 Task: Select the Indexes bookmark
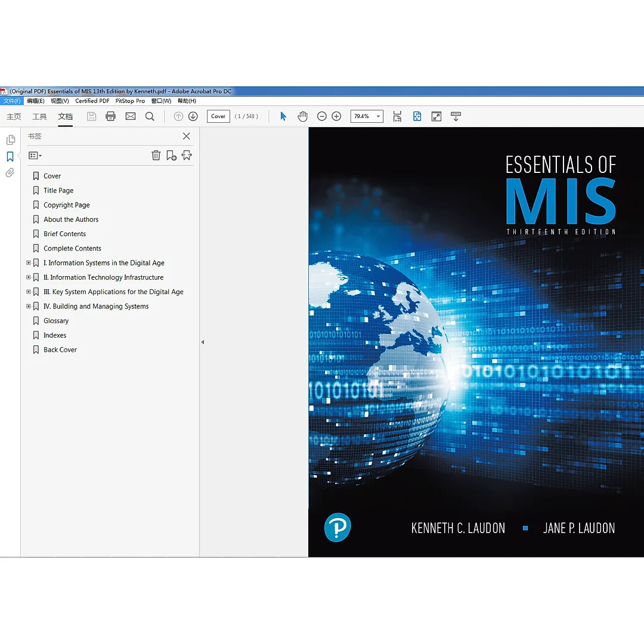click(x=55, y=335)
